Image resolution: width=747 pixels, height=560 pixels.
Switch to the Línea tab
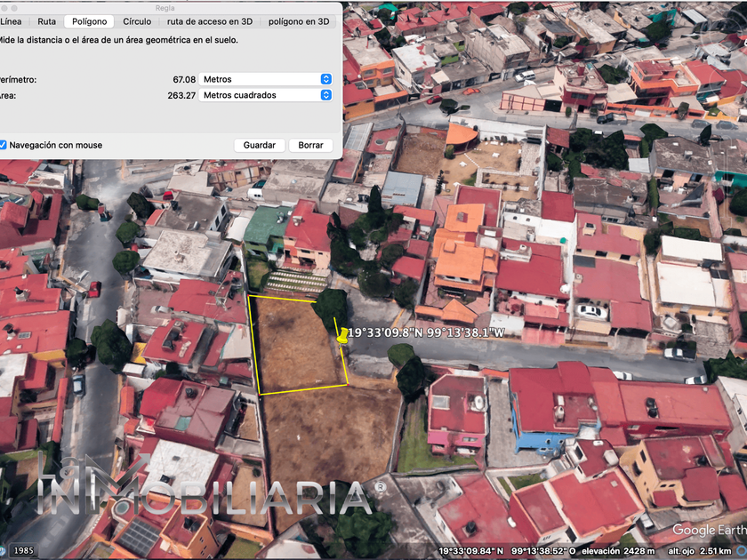pos(11,21)
